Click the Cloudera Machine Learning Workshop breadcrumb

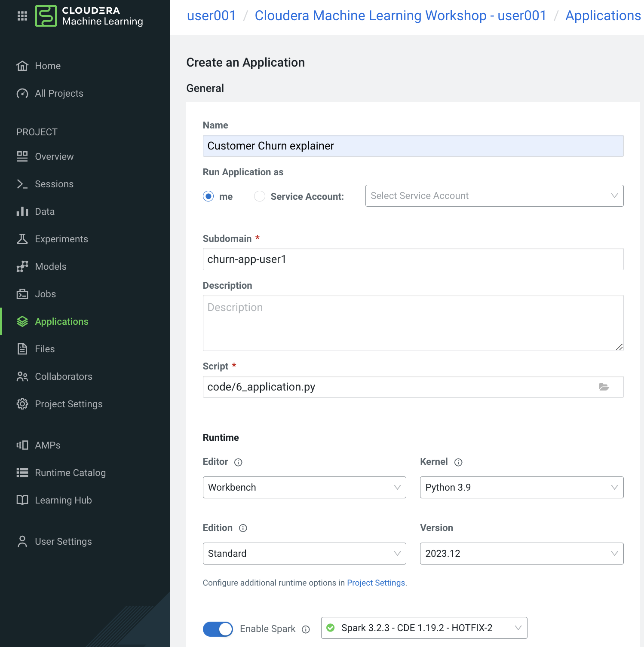pyautogui.click(x=401, y=15)
